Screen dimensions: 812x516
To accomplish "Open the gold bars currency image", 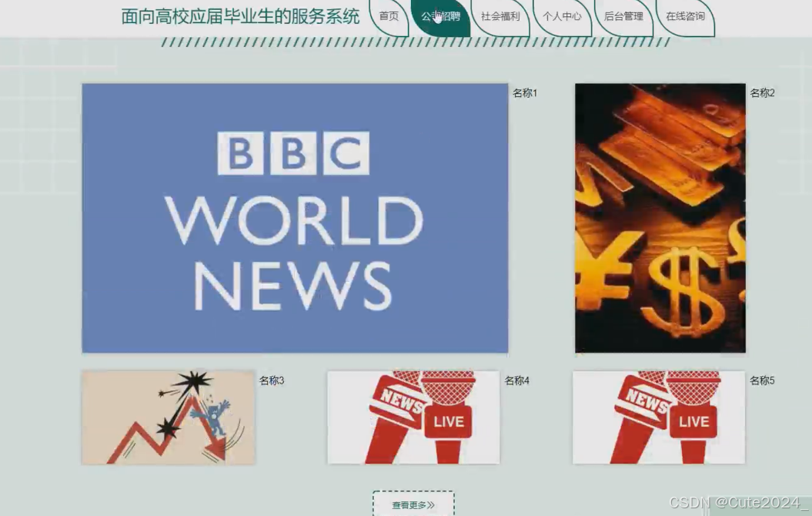I will click(x=660, y=218).
